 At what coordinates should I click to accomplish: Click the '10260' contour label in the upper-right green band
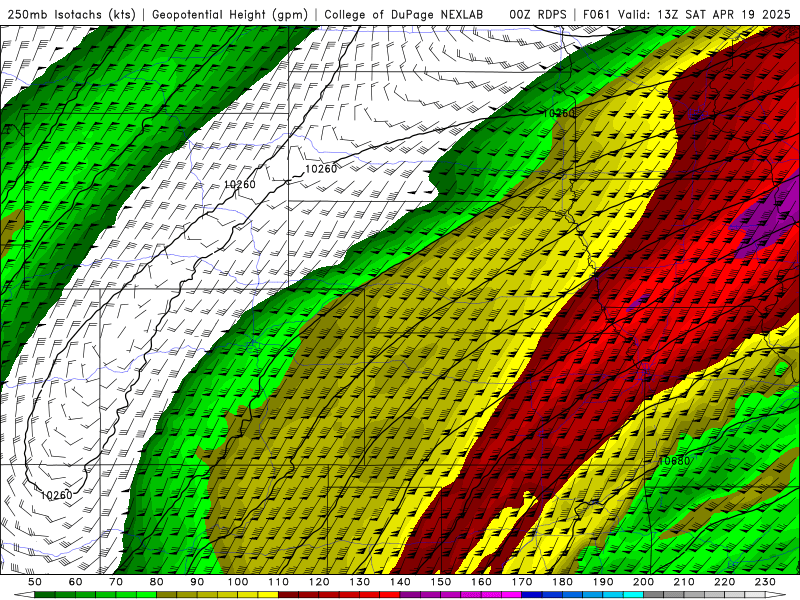click(x=559, y=113)
